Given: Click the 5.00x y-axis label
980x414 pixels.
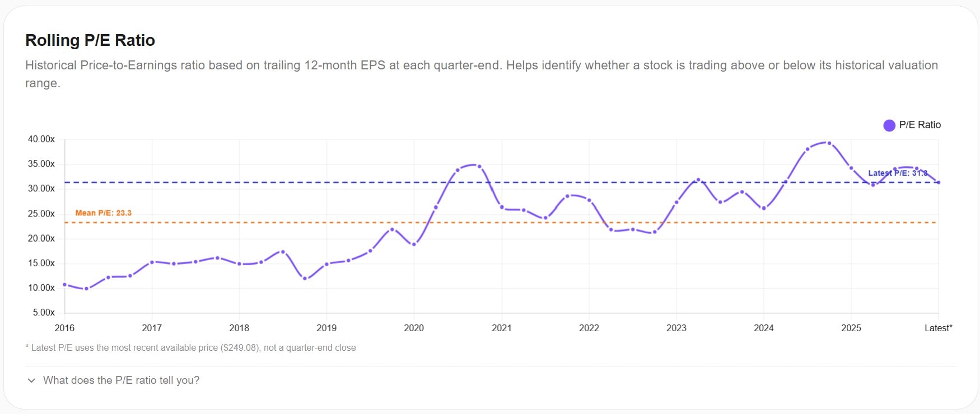Looking at the screenshot, I should (43, 312).
